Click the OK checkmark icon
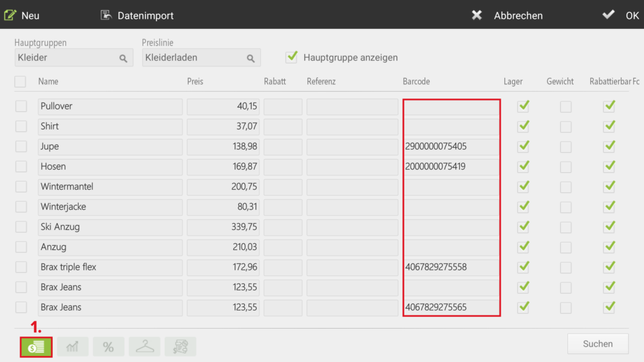644x362 pixels. (x=609, y=15)
